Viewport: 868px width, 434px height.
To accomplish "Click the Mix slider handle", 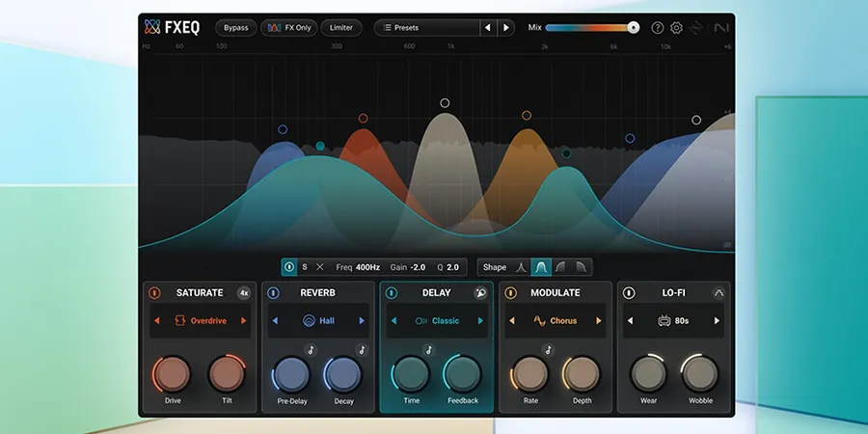I will pyautogui.click(x=634, y=28).
